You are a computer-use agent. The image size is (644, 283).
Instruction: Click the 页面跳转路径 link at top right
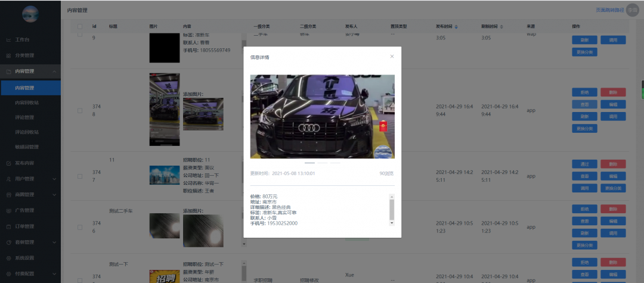(610, 10)
